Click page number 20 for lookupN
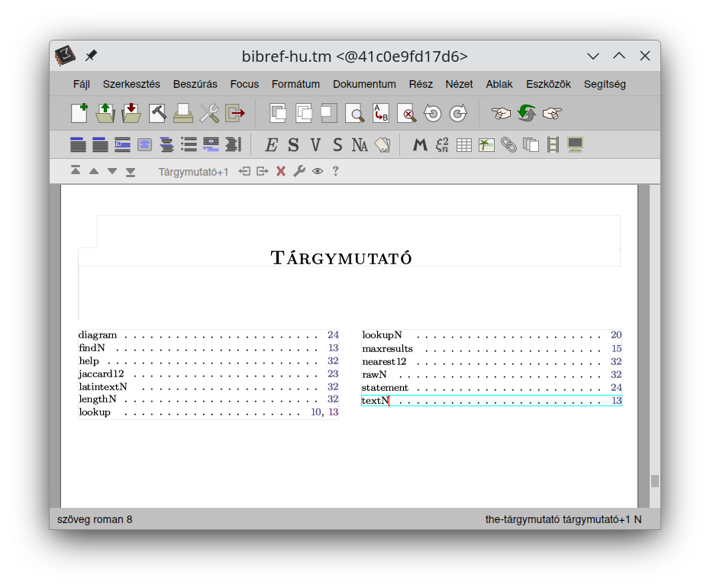710x588 pixels. [x=616, y=335]
